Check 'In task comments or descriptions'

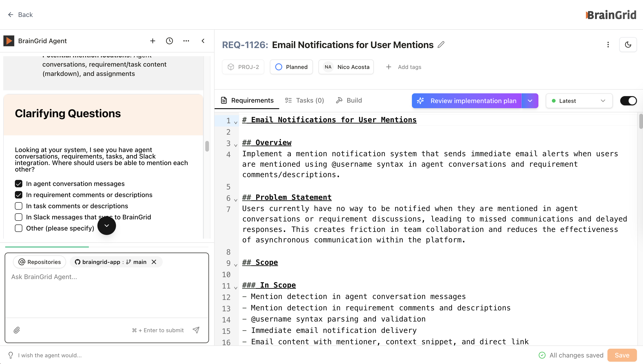point(19,206)
